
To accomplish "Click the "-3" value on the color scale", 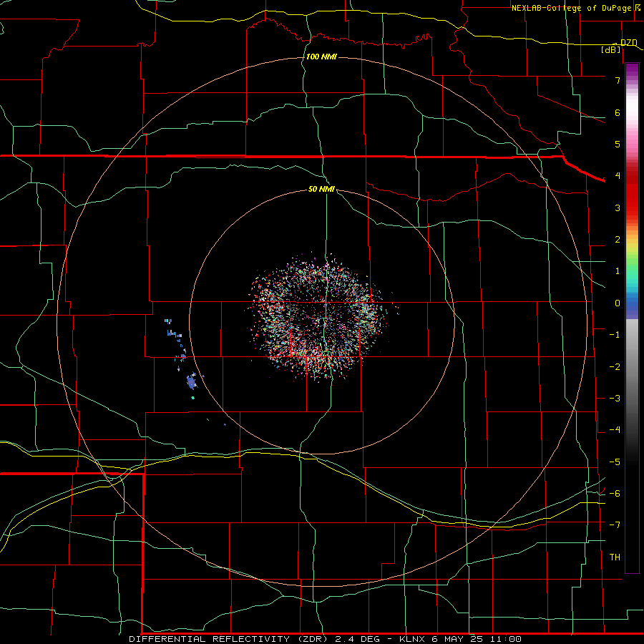I will pyautogui.click(x=615, y=399).
